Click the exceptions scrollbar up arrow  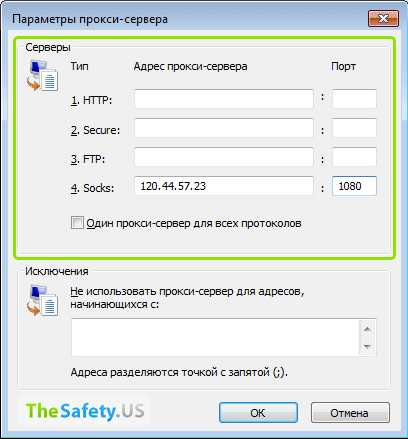click(368, 329)
